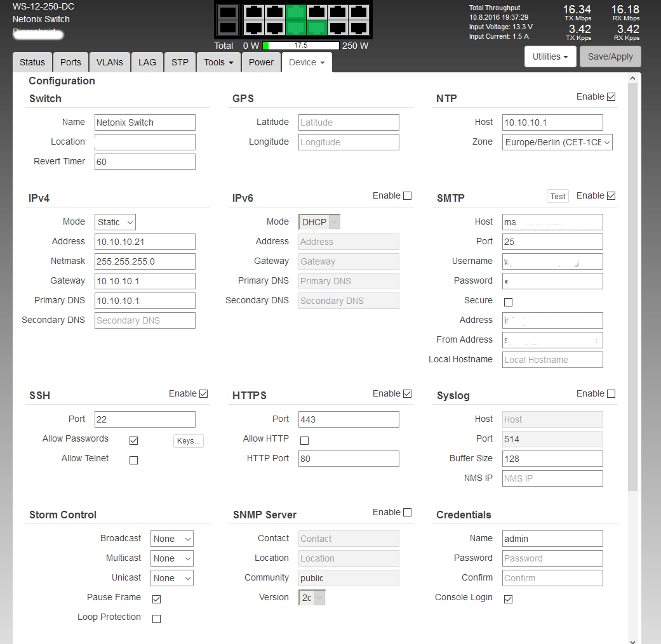Open the Broadcast storm control dropdown
This screenshot has width=661, height=644.
point(172,539)
